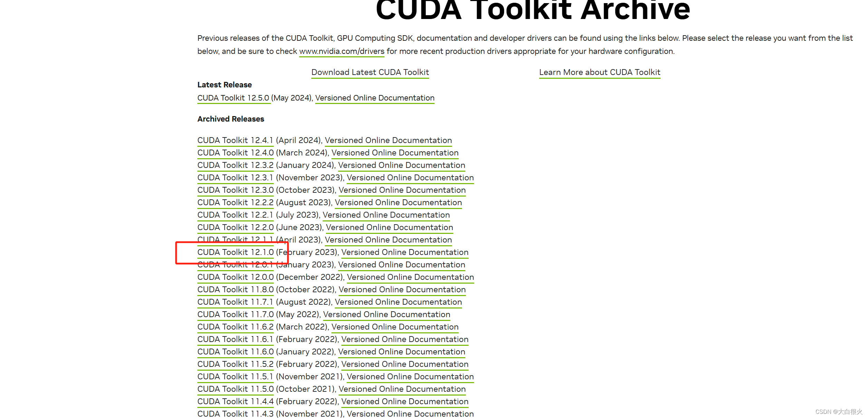Click the CUDA Toolkit 11.7.1 link

[235, 302]
